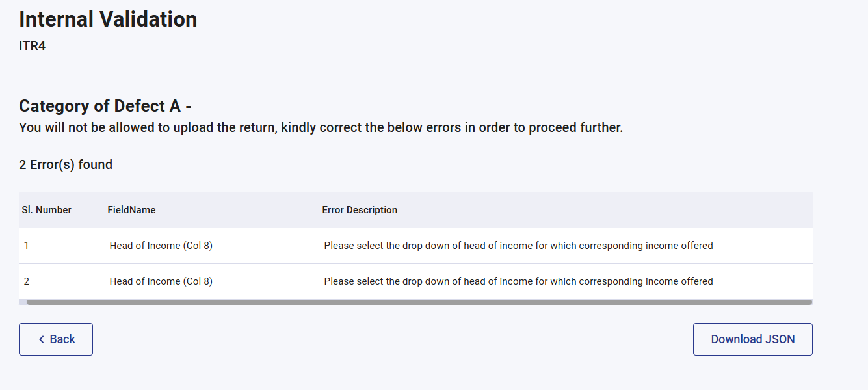
Task: Click second row's Head of Income field name
Action: click(x=161, y=281)
